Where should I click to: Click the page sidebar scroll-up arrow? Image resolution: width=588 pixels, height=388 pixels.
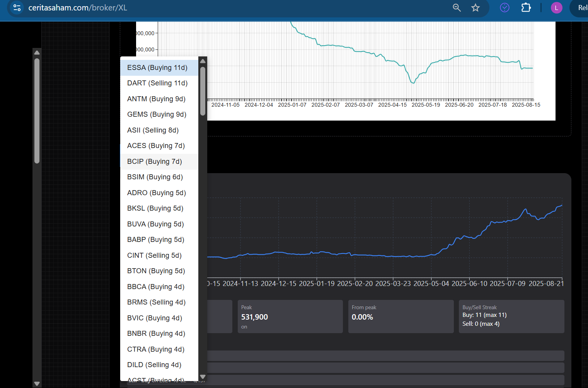[37, 53]
